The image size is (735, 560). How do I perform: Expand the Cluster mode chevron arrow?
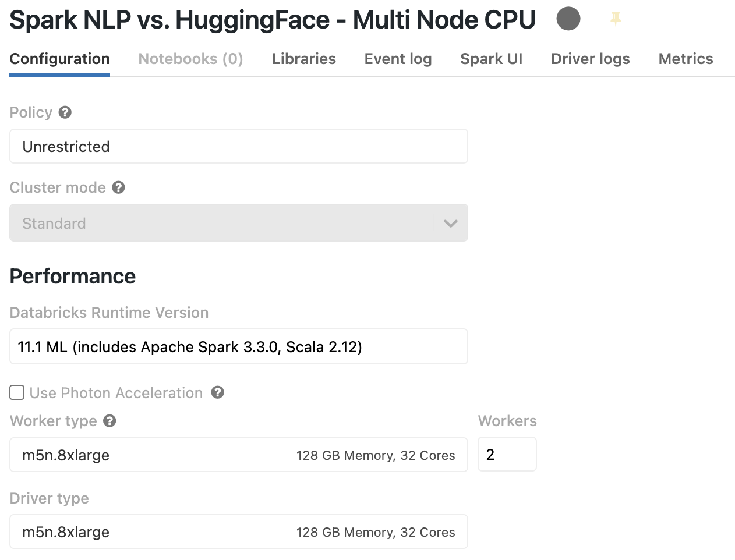pos(450,224)
